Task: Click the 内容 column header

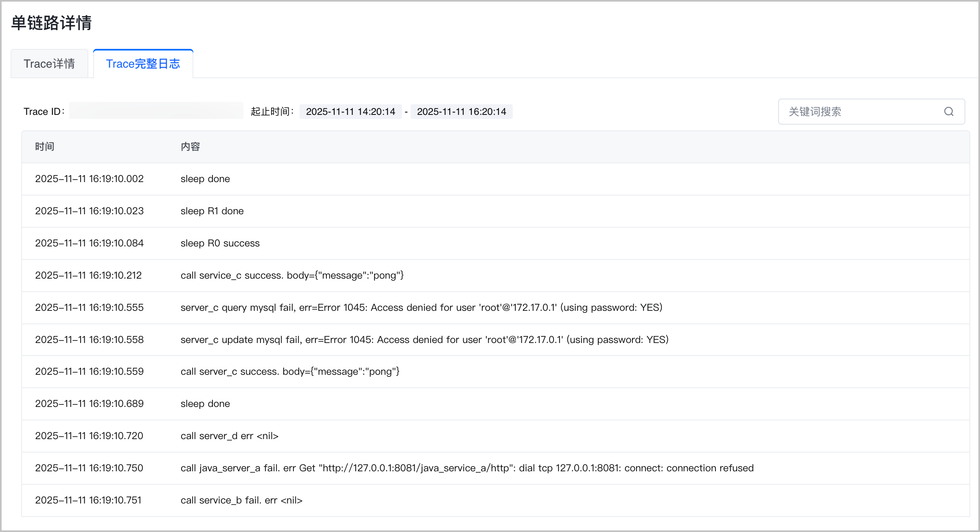Action: pos(190,147)
